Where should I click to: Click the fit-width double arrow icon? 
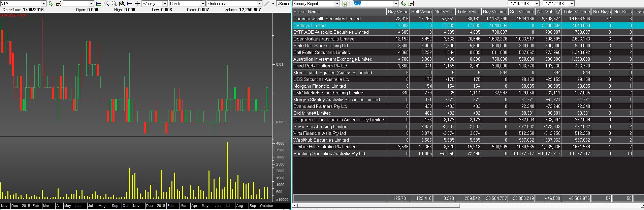click(130, 4)
